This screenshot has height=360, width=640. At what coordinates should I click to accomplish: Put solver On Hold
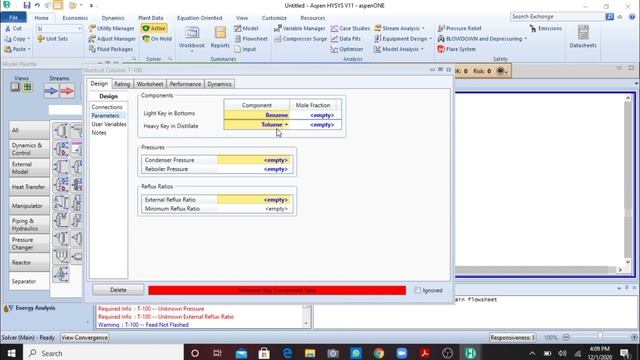point(157,39)
